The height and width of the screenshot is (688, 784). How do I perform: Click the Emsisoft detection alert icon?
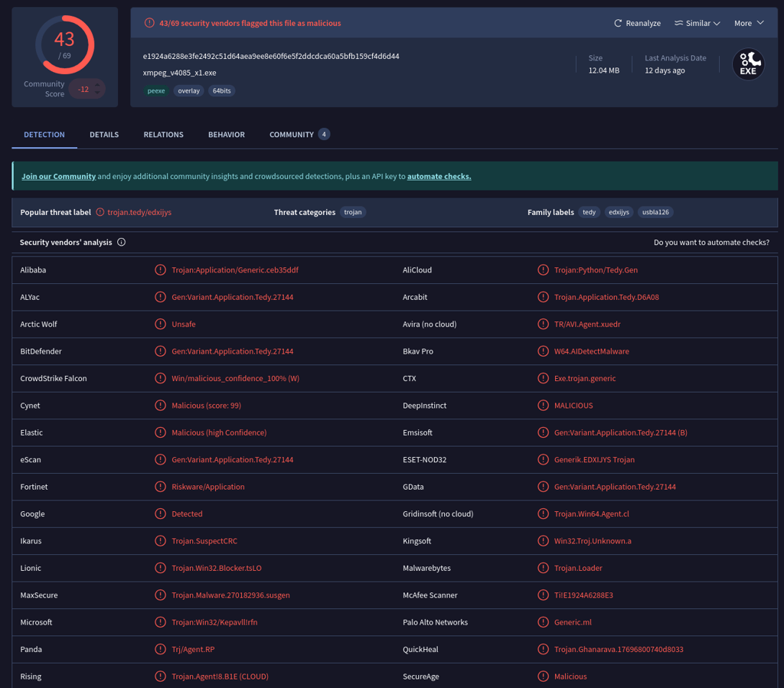pyautogui.click(x=543, y=432)
